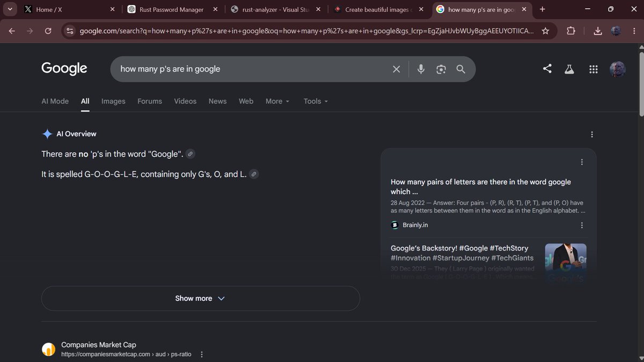Open options for Companies Market Cap result
This screenshot has height=362, width=644.
[202, 354]
